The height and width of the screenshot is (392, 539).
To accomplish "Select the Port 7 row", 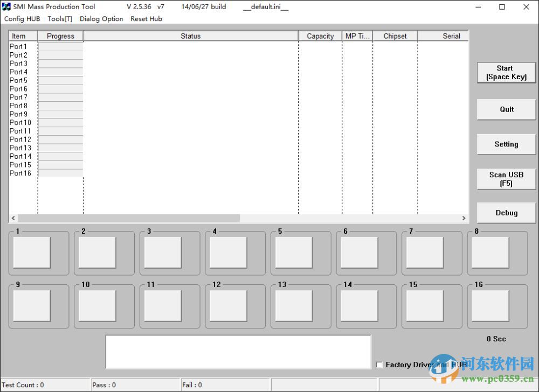I will click(x=239, y=97).
